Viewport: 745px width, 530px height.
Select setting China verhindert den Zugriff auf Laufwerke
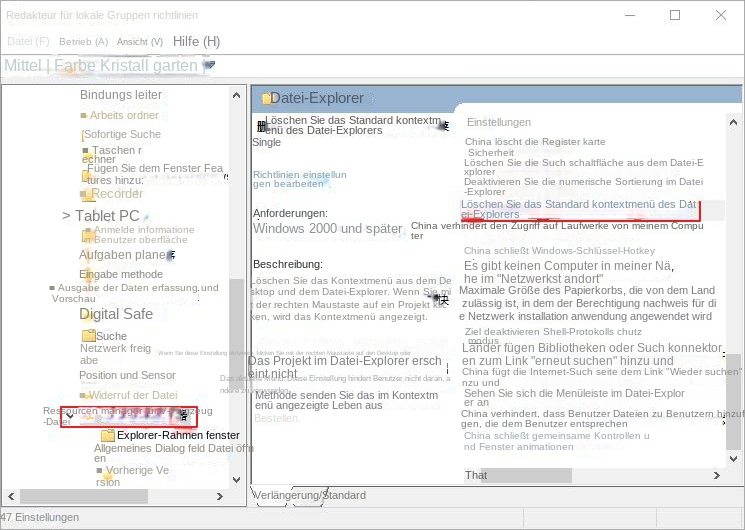pos(557,231)
